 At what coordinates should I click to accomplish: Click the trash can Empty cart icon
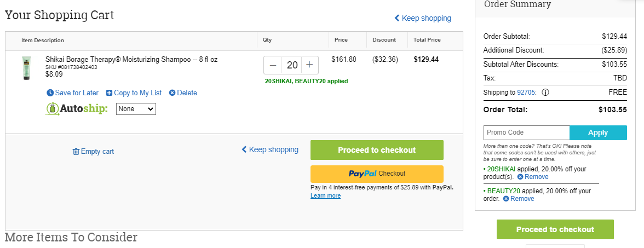(76, 152)
